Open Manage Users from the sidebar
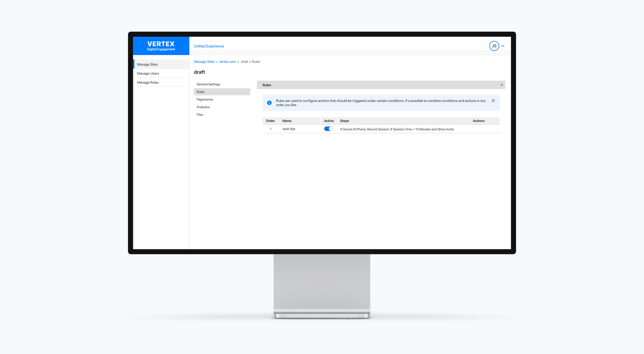 [x=148, y=73]
